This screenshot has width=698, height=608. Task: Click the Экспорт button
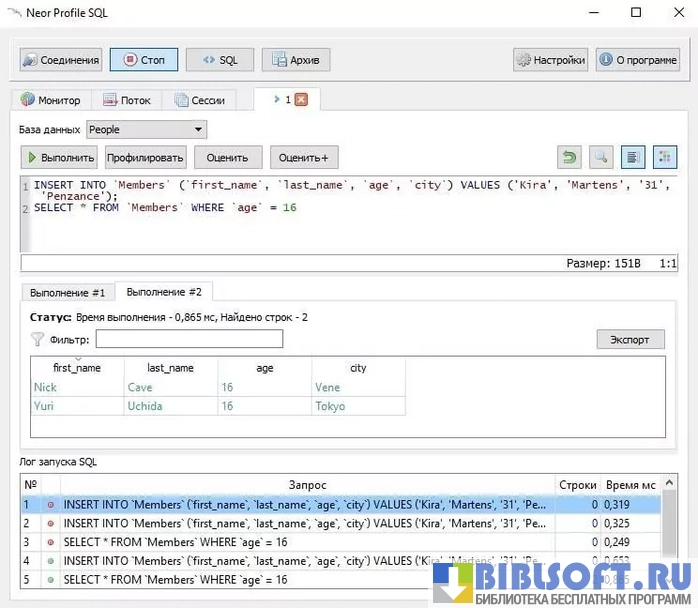pos(630,339)
